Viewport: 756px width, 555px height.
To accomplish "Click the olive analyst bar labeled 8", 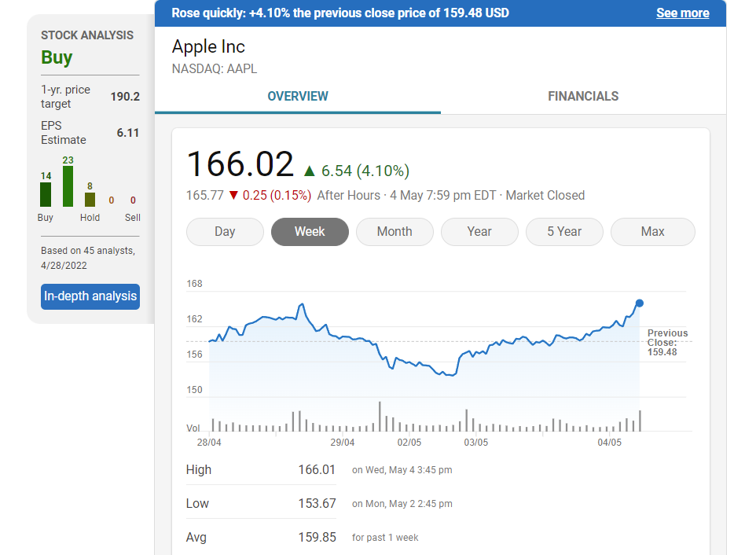I will 90,200.
